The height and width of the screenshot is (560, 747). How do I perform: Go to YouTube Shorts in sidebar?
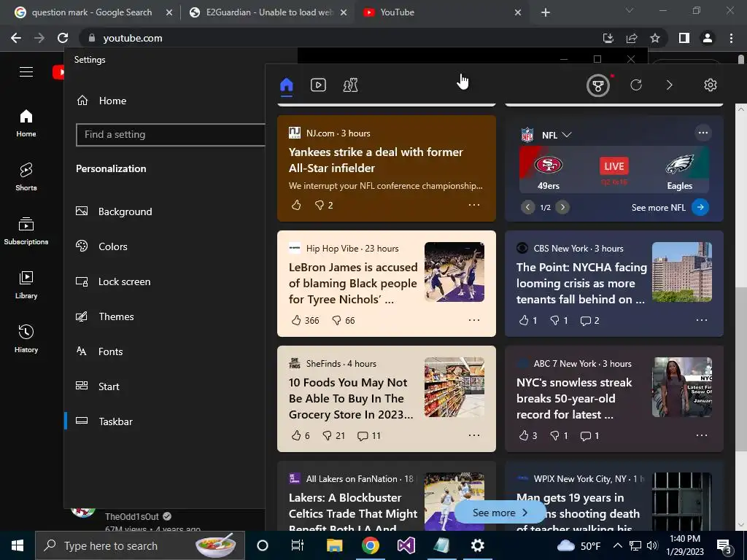pyautogui.click(x=26, y=176)
